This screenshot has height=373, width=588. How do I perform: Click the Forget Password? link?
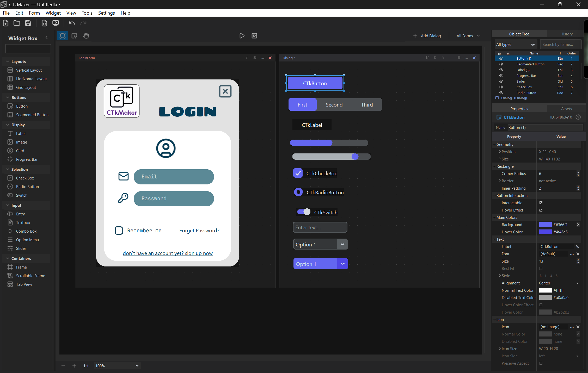(199, 231)
